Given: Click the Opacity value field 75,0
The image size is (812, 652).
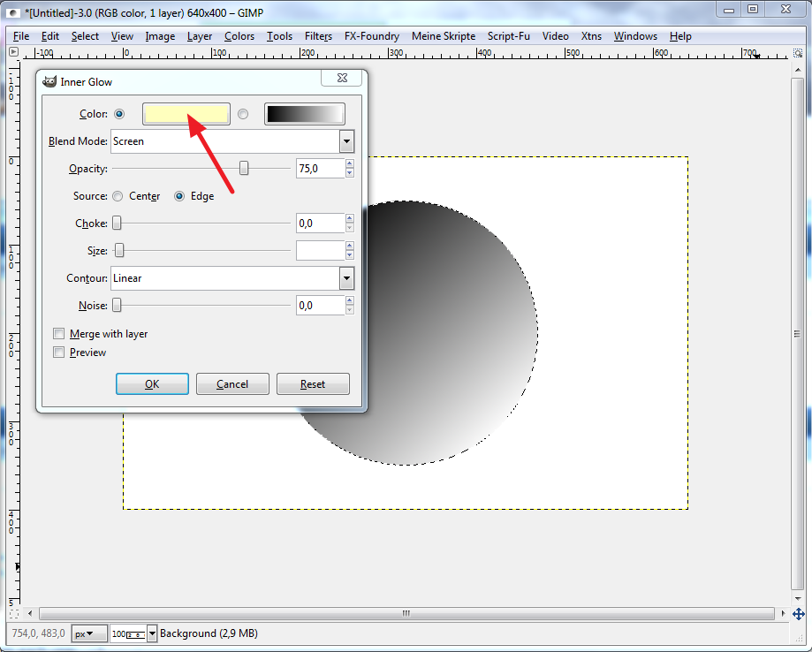Looking at the screenshot, I should click(321, 169).
